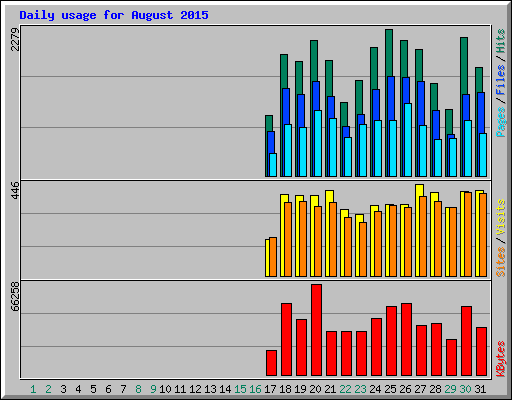Click the orange sites bar for day 31

click(483, 235)
